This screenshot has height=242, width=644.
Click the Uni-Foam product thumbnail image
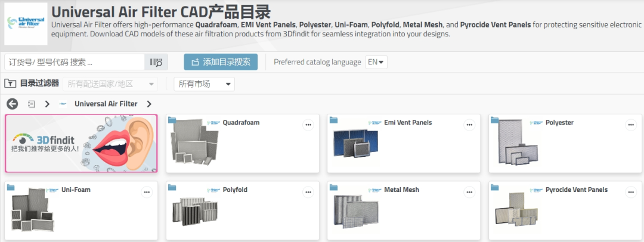(32, 210)
